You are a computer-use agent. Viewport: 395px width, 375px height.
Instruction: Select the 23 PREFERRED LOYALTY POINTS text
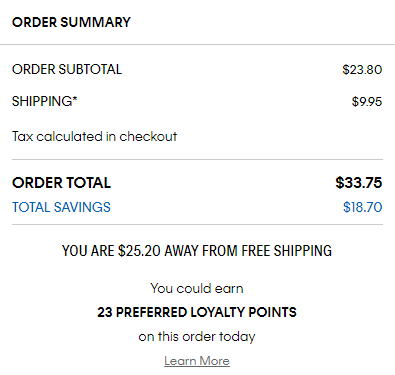[197, 312]
